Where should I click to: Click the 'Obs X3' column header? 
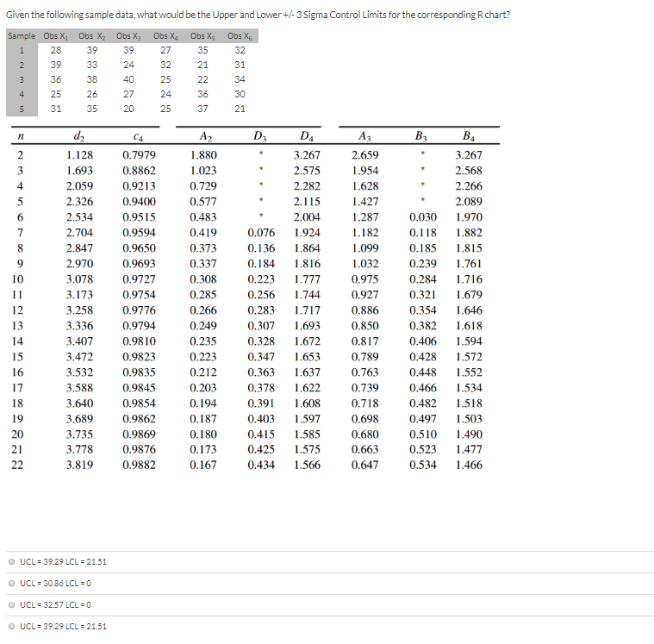pyautogui.click(x=128, y=36)
